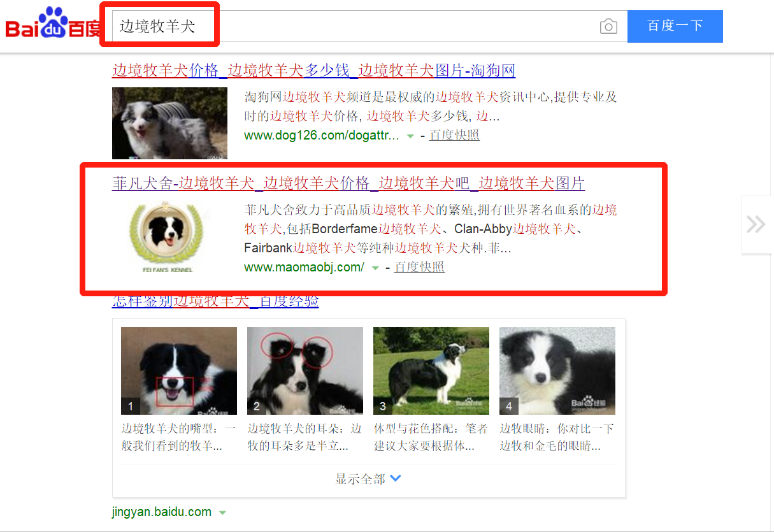Screen dimensions: 774x532
Task: Open step 1 image about the mouth shape
Action: [179, 371]
